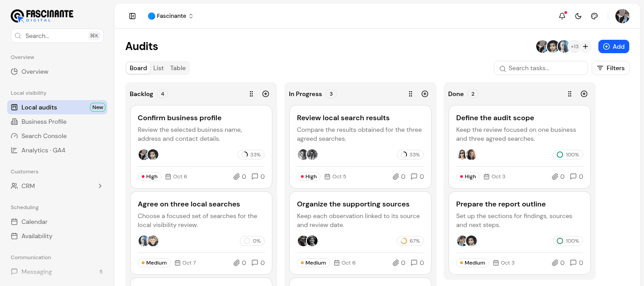Viewport: 644px width, 286px height.
Task: Open the Prepare the report outline card
Action: click(520, 233)
